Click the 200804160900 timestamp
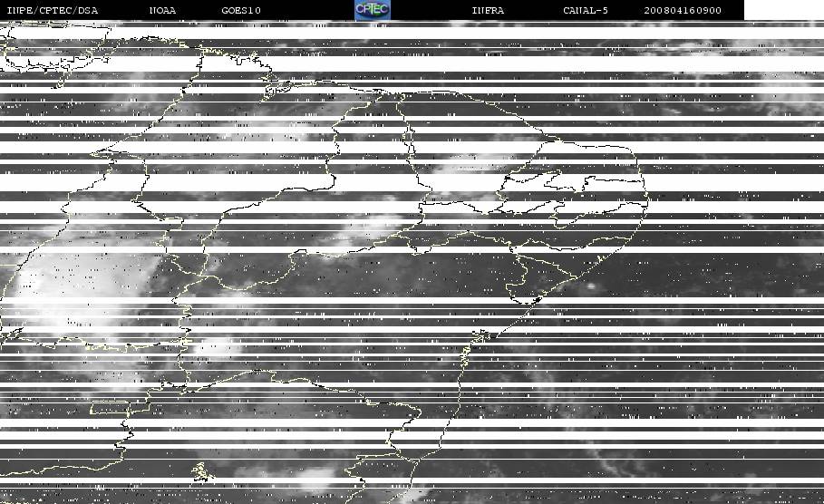824x504 pixels. pos(683,11)
